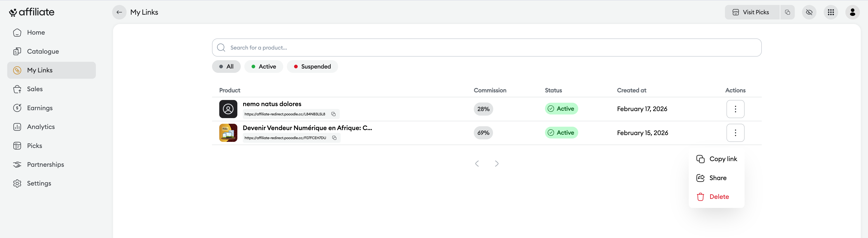Copy the Devenir Vendeur Numérique affiliate URL
This screenshot has width=868, height=238.
[x=334, y=138]
